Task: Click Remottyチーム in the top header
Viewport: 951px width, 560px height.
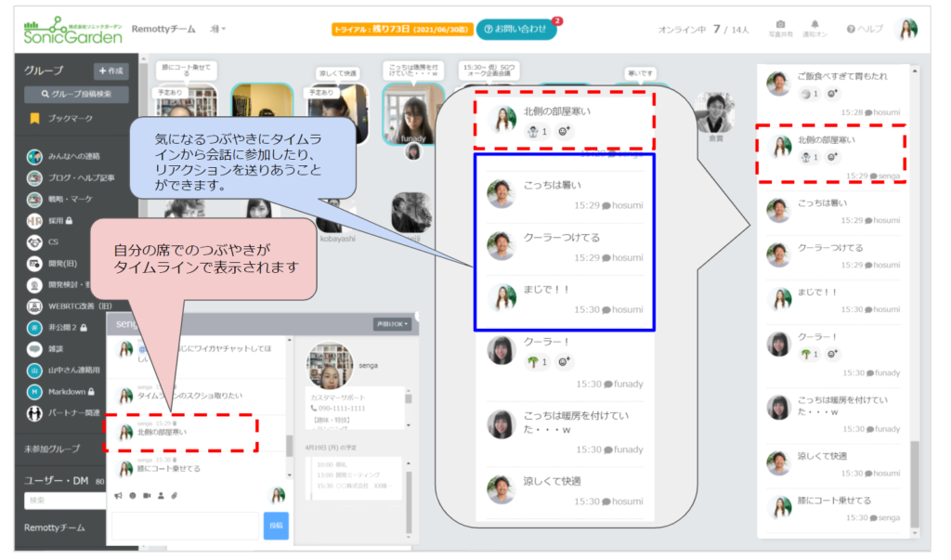Action: pyautogui.click(x=163, y=29)
